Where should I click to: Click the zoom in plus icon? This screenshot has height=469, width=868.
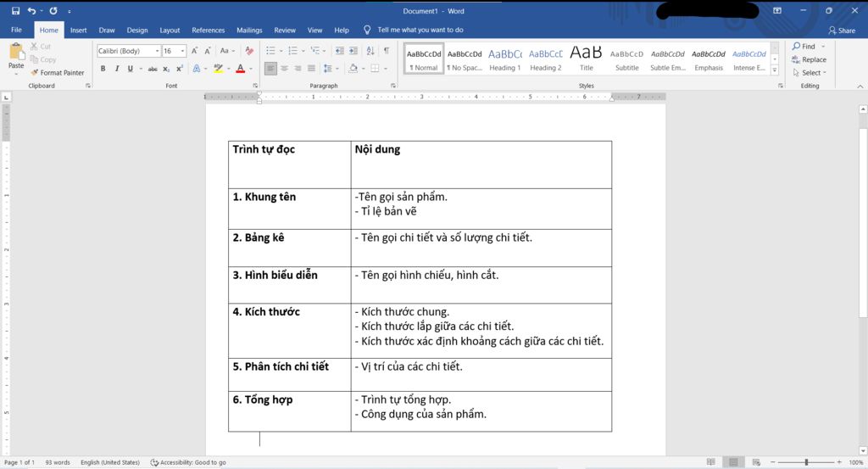pyautogui.click(x=839, y=462)
